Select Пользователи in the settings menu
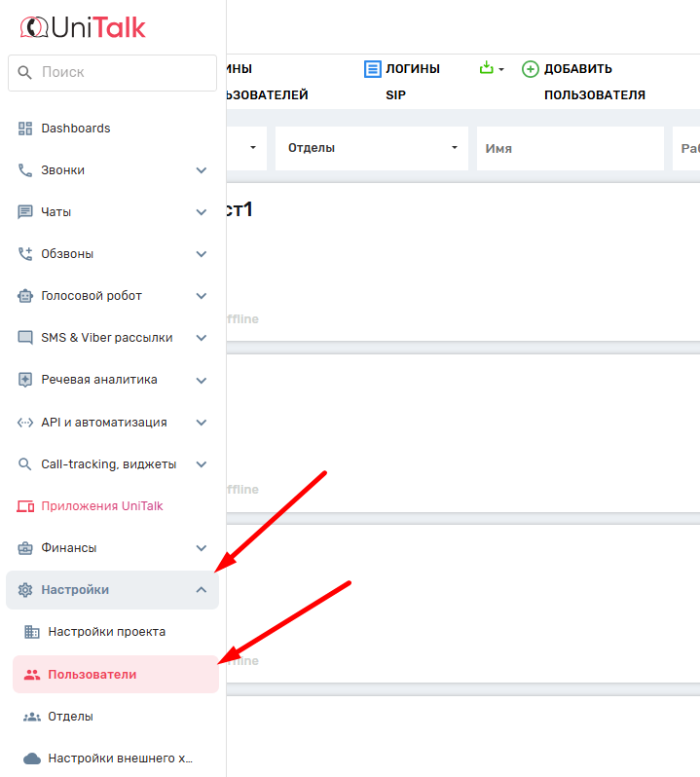This screenshot has height=777, width=700. point(92,674)
